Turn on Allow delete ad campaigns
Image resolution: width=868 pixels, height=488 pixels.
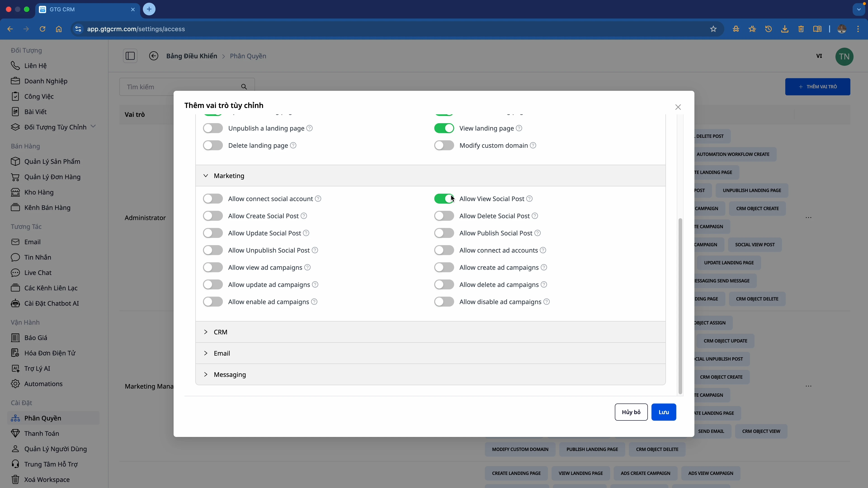(x=444, y=285)
